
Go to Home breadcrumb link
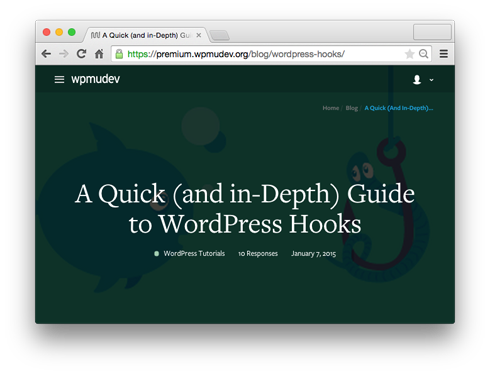[x=331, y=108]
